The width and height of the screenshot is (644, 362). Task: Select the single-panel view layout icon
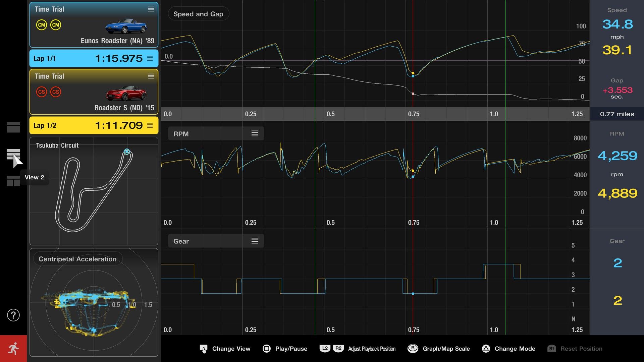click(x=13, y=127)
